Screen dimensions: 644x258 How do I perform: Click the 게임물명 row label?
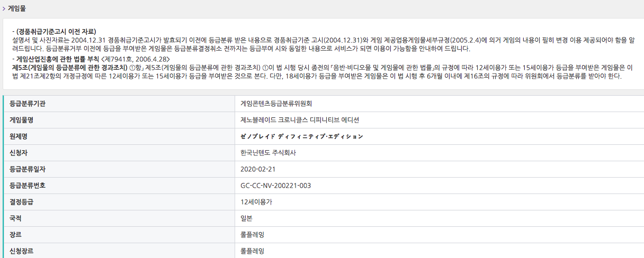[22, 120]
